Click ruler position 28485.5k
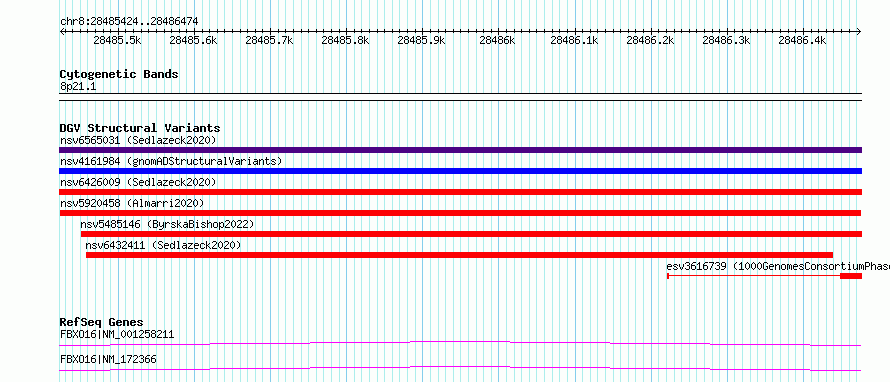Viewport: 890px width, 382px height. (x=117, y=40)
